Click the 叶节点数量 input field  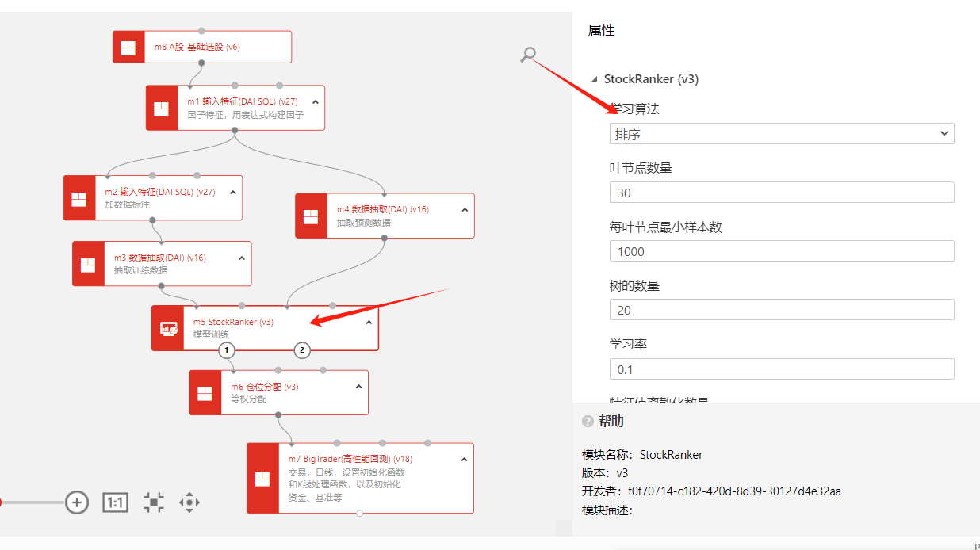781,193
